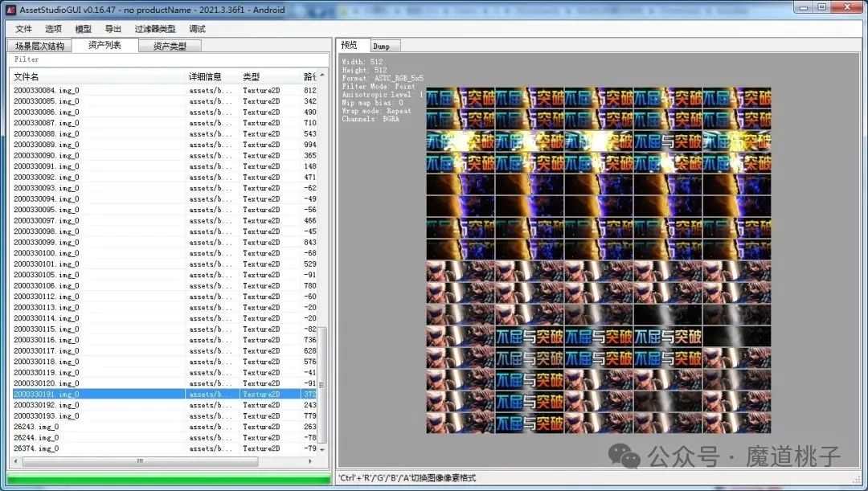
Task: Select row 2000330097.img_0
Action: click(x=165, y=220)
